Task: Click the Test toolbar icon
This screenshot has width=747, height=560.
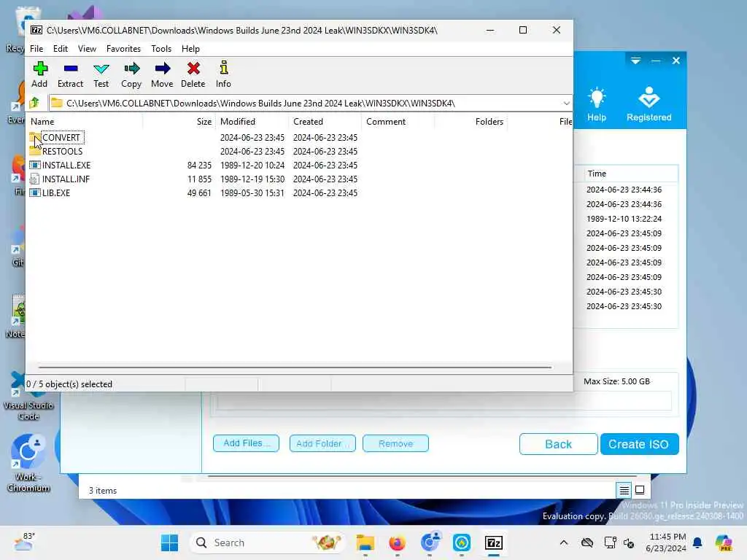Action: coord(101,74)
